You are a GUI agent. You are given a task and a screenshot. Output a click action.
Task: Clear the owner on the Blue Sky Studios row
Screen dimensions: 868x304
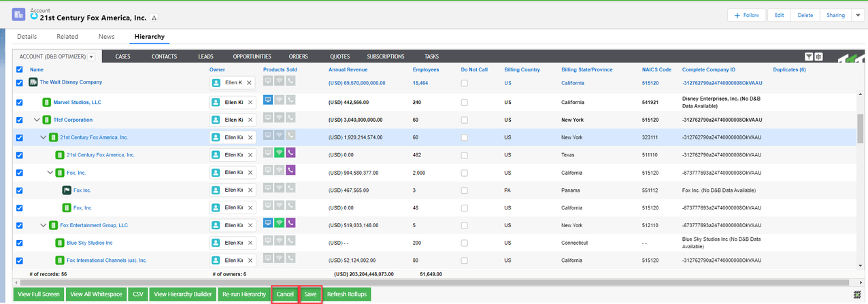(250, 243)
